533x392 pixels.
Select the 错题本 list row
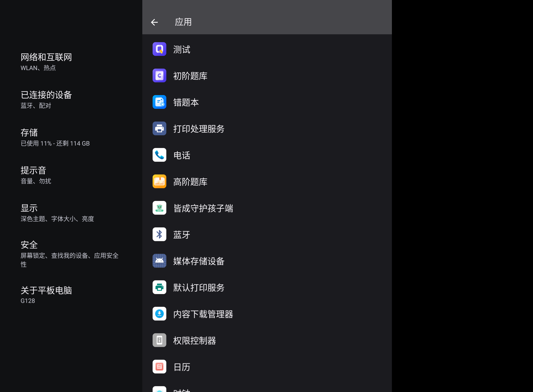pyautogui.click(x=267, y=102)
